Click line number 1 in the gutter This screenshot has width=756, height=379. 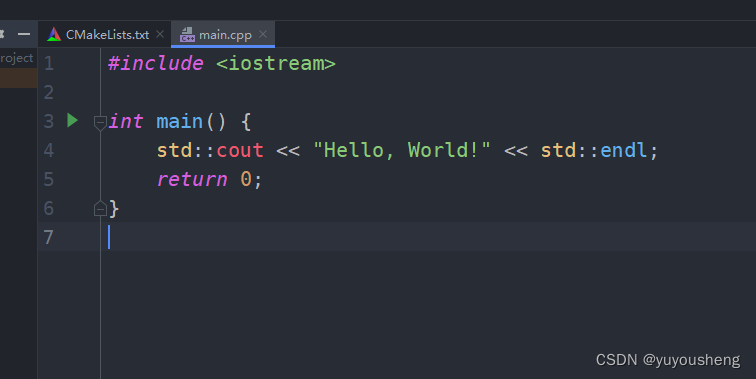49,63
